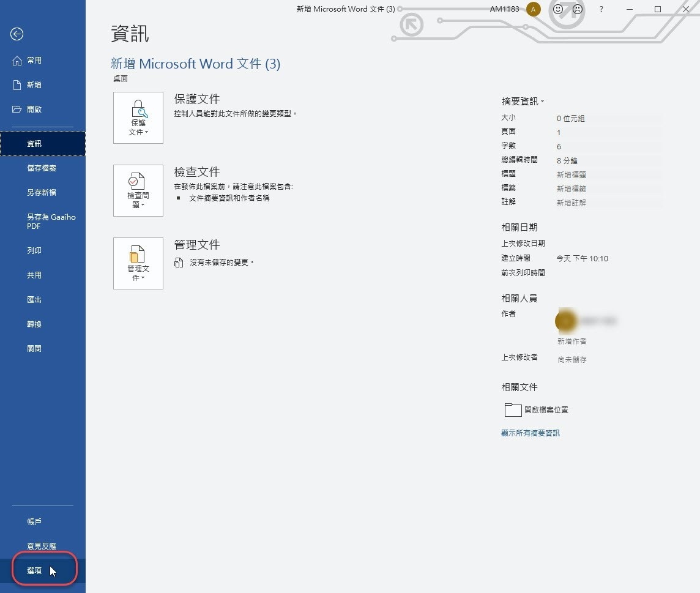Click the 新增作者 add author field
This screenshot has width=700, height=593.
point(572,341)
